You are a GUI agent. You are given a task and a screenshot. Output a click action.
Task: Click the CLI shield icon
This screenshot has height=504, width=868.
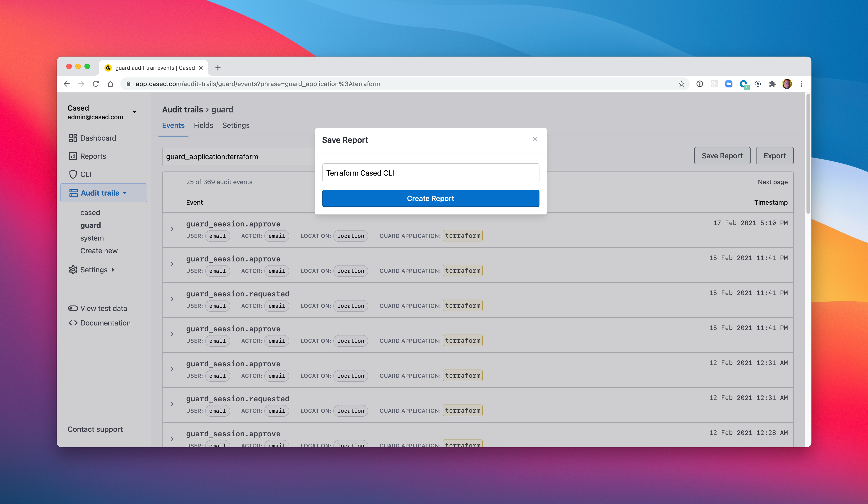(x=73, y=174)
